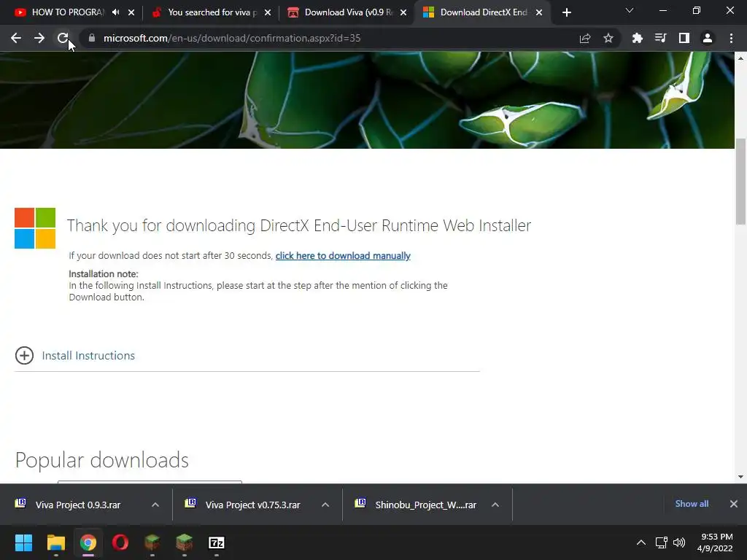Share this page using the share icon

click(585, 38)
